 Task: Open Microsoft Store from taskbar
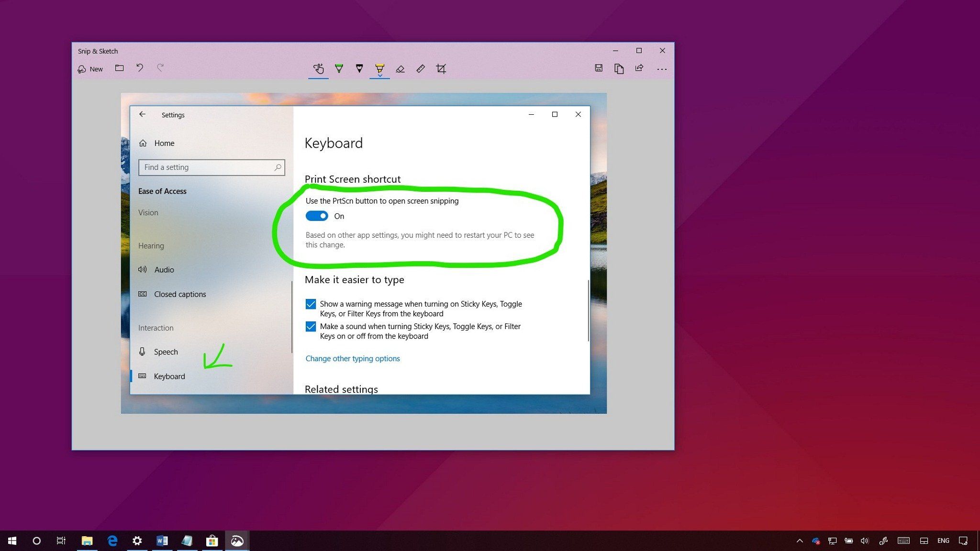(212, 541)
